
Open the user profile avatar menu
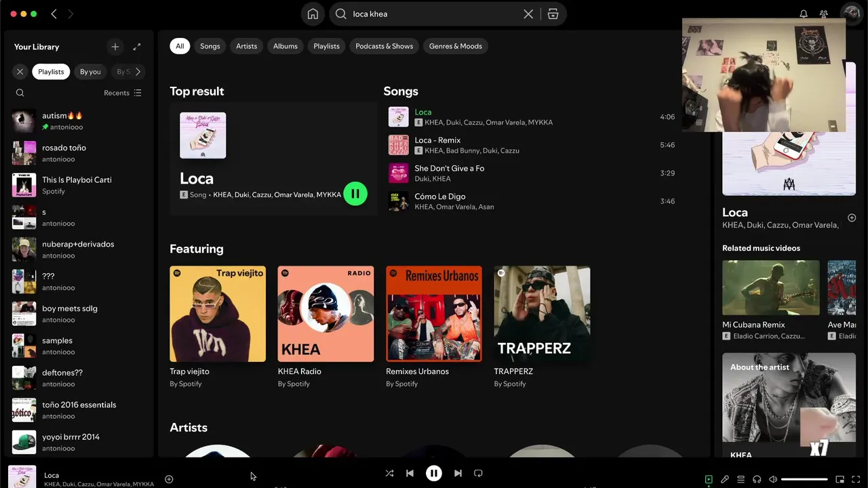point(850,14)
